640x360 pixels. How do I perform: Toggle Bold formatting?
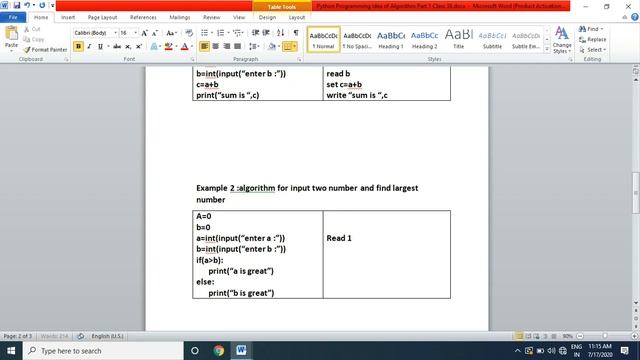click(x=78, y=47)
